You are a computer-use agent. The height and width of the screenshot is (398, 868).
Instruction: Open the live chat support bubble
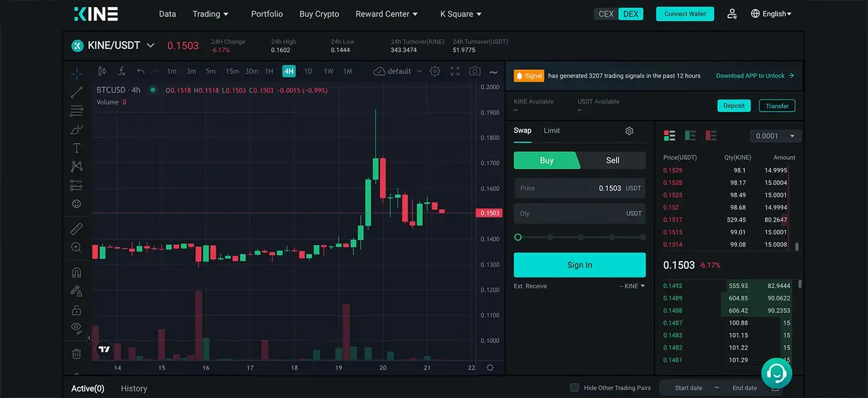pyautogui.click(x=776, y=373)
